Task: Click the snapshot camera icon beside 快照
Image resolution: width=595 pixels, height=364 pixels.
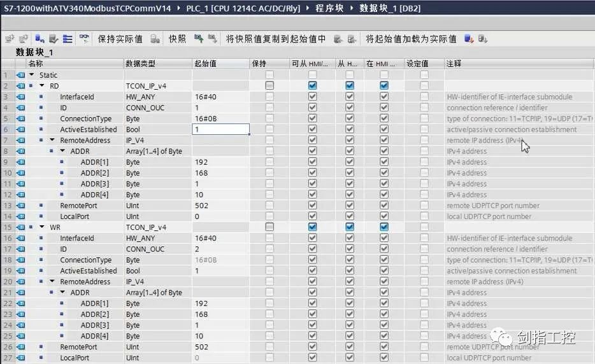Action: click(155, 39)
